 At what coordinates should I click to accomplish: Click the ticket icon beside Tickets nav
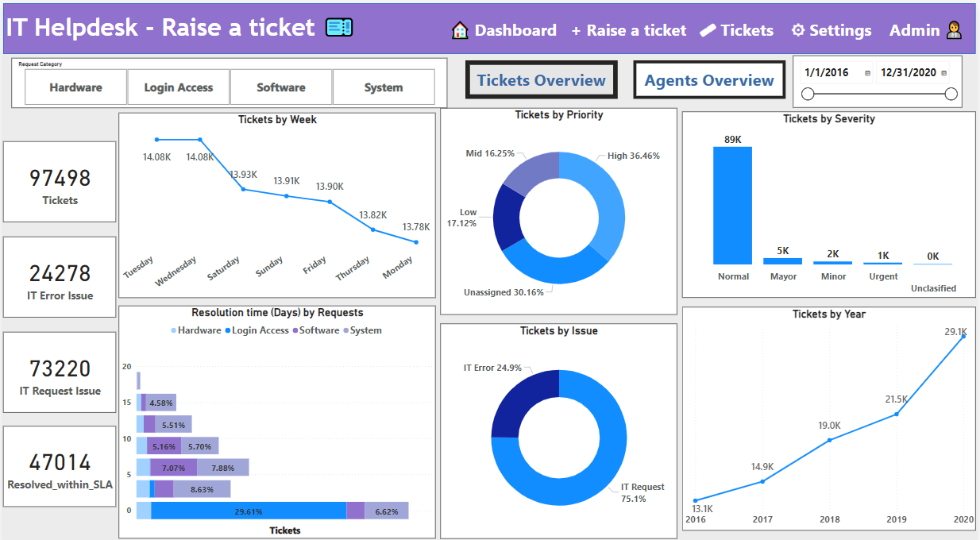[708, 31]
